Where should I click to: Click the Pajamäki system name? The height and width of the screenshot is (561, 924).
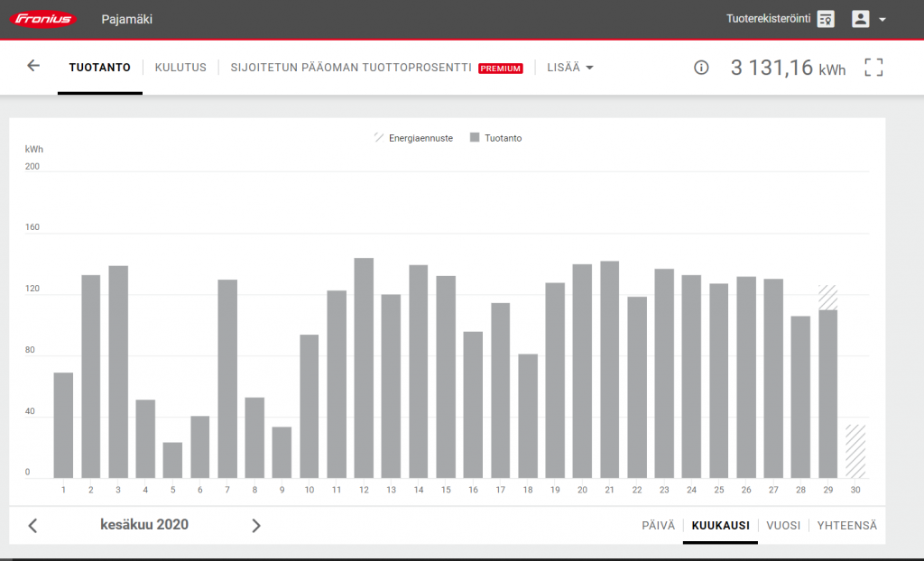(x=126, y=19)
